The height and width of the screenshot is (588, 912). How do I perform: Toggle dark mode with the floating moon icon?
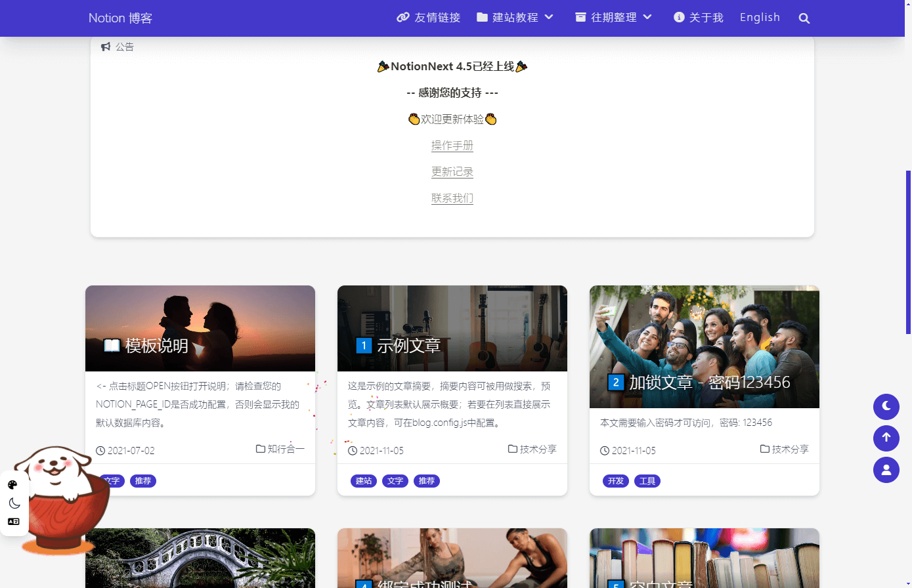click(13, 502)
